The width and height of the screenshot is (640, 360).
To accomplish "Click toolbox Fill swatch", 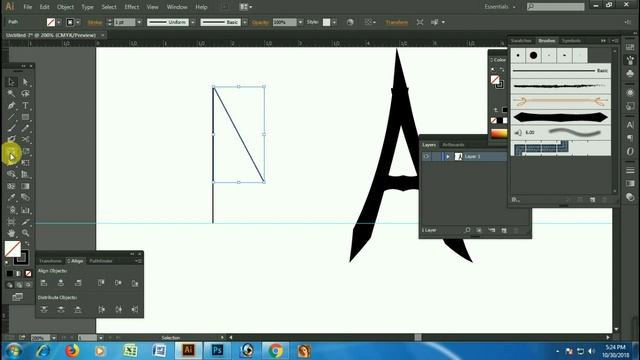I will [13, 249].
